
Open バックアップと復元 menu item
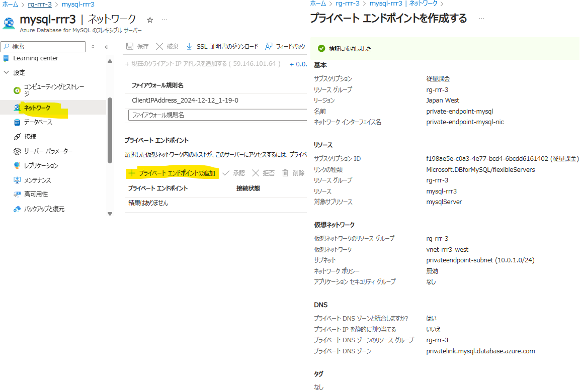(x=44, y=209)
